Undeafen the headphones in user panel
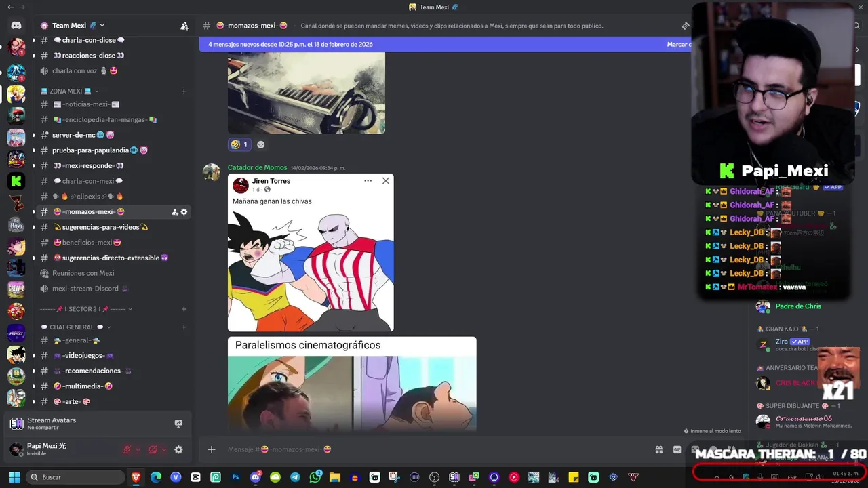 (x=153, y=449)
